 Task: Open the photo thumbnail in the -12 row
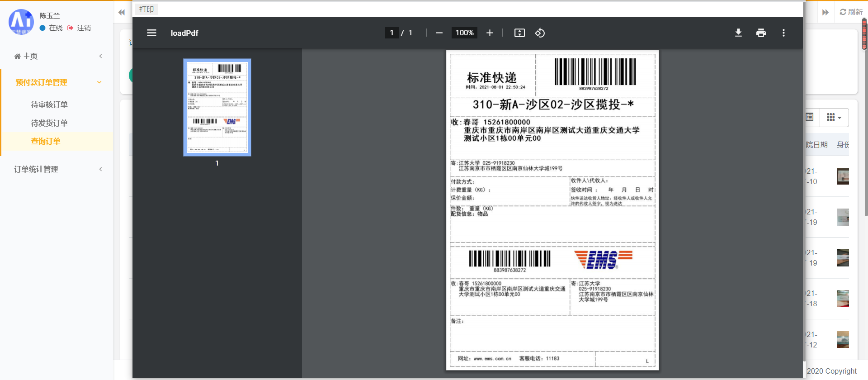(843, 339)
